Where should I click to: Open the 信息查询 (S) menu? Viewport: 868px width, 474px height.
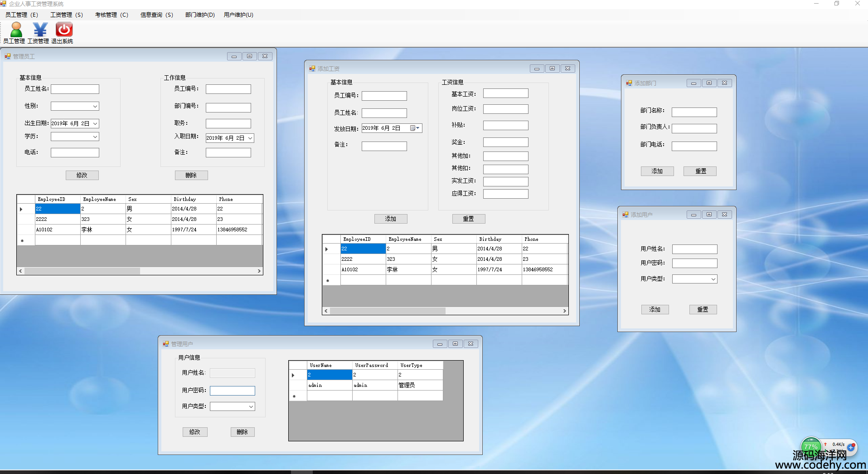(x=156, y=15)
